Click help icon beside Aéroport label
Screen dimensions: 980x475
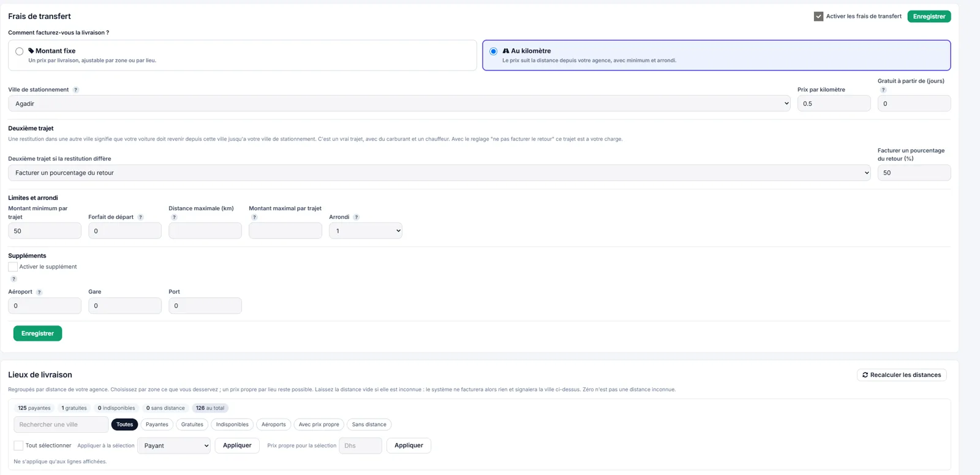[x=39, y=292]
